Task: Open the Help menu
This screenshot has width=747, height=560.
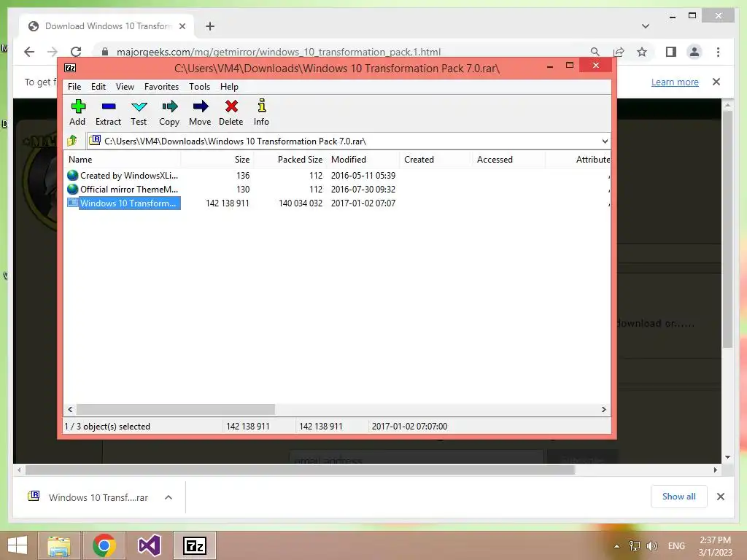Action: tap(229, 87)
